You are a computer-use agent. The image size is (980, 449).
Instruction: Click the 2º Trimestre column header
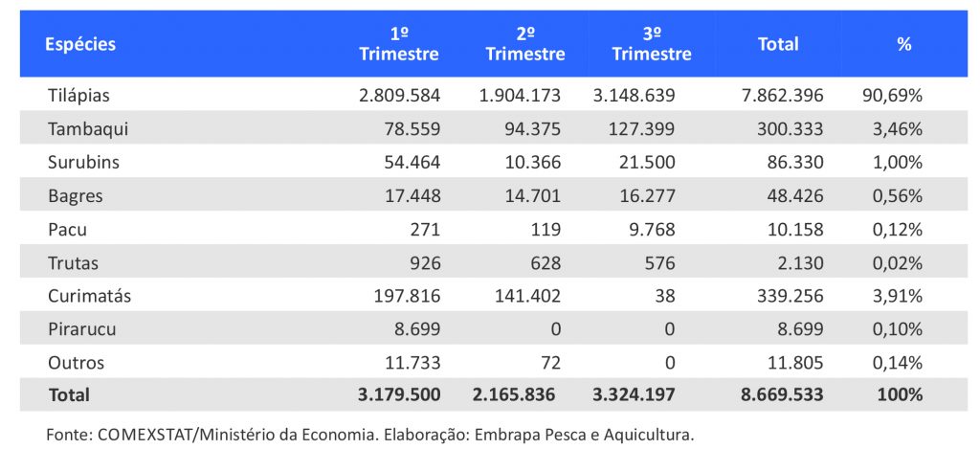tap(525, 44)
